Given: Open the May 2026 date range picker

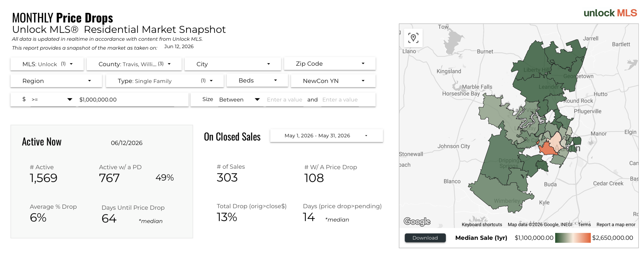Looking at the screenshot, I should point(326,136).
